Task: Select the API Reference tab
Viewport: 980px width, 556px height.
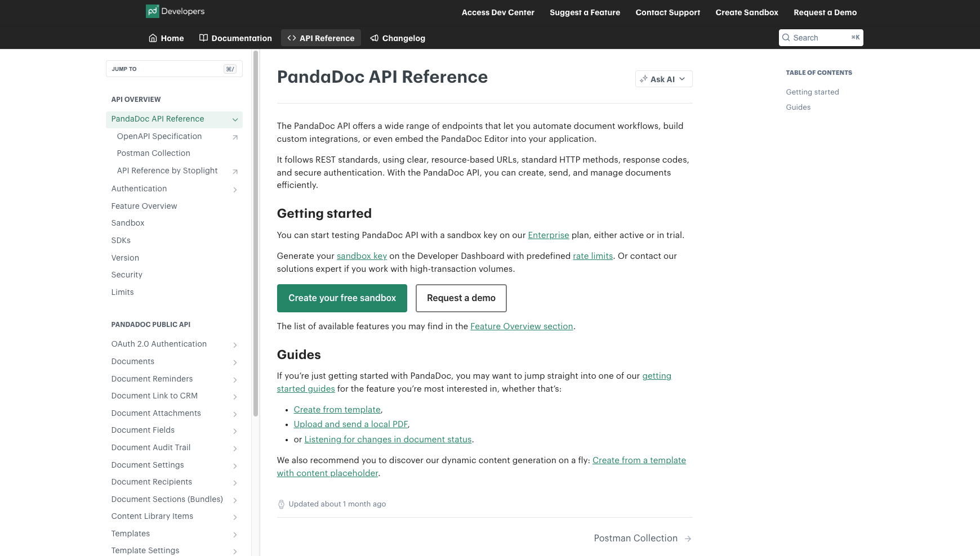Action: (x=321, y=38)
